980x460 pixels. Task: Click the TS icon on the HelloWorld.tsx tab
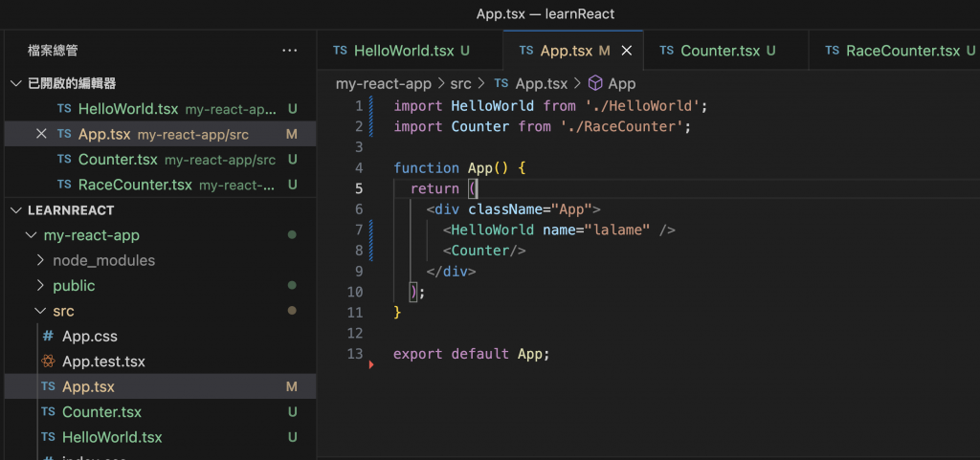340,51
